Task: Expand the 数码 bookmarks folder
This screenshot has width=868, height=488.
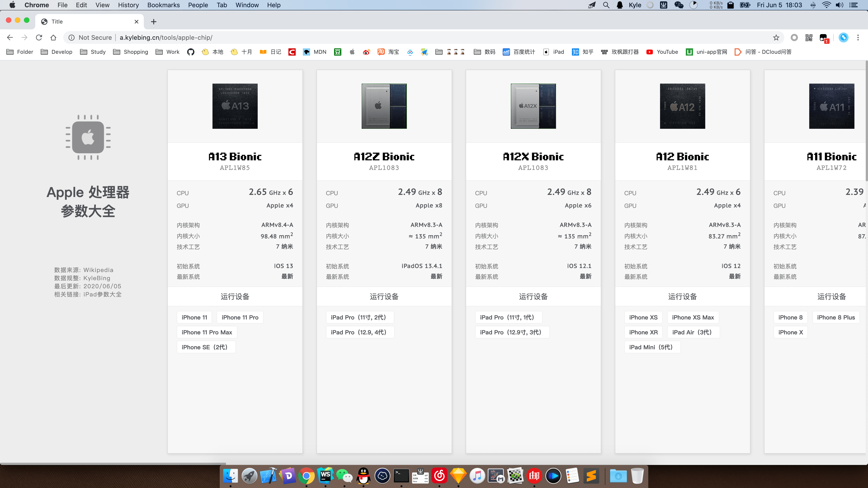Action: point(484,52)
